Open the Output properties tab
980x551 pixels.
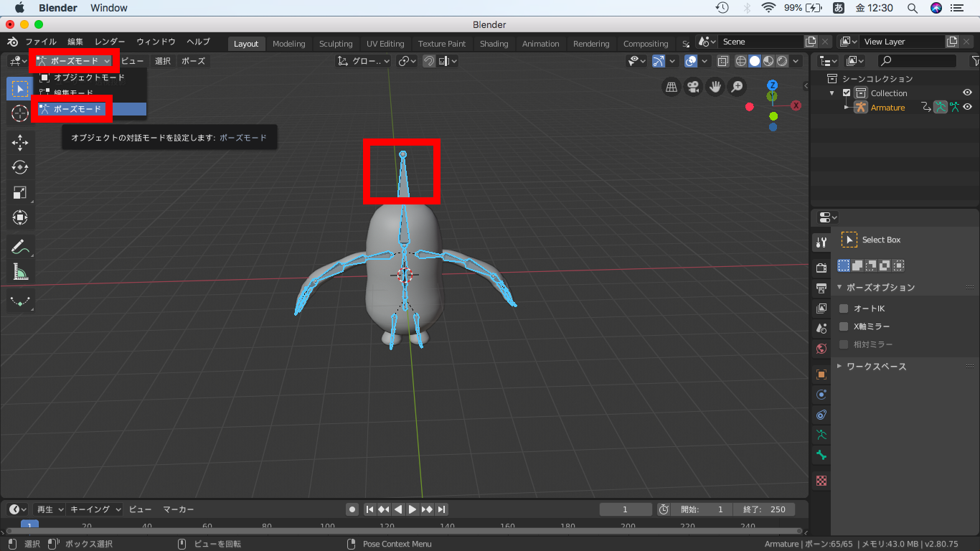coord(821,288)
